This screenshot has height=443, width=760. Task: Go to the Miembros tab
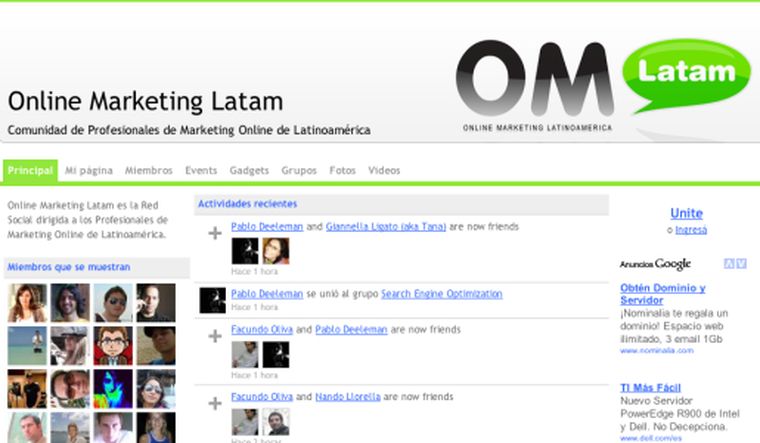[x=149, y=171]
